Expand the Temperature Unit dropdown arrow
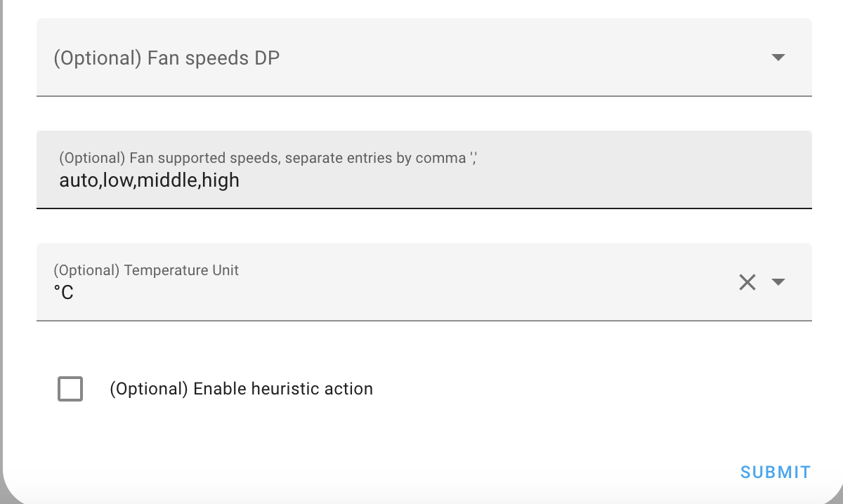 (x=778, y=282)
